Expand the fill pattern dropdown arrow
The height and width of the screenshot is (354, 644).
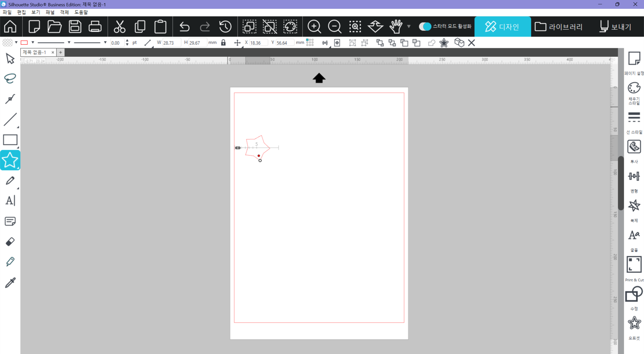[x=16, y=43]
